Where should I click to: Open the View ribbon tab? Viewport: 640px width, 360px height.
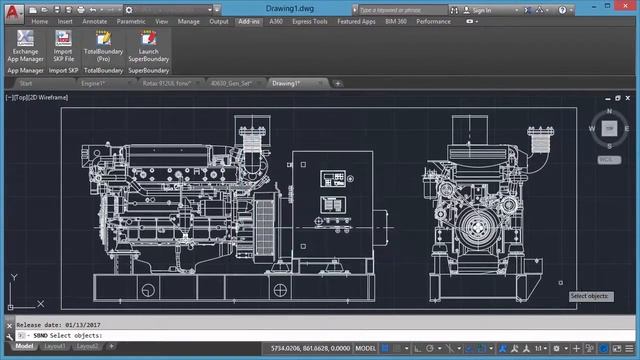click(x=161, y=22)
